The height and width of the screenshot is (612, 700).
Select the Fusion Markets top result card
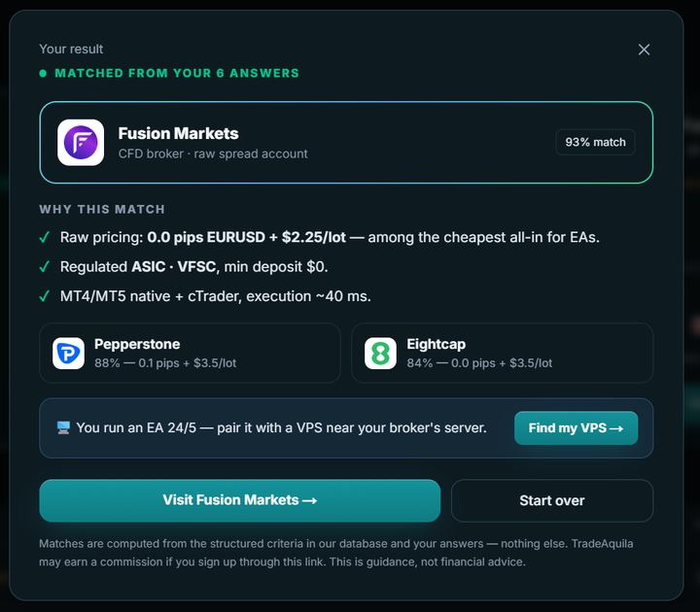pyautogui.click(x=346, y=142)
